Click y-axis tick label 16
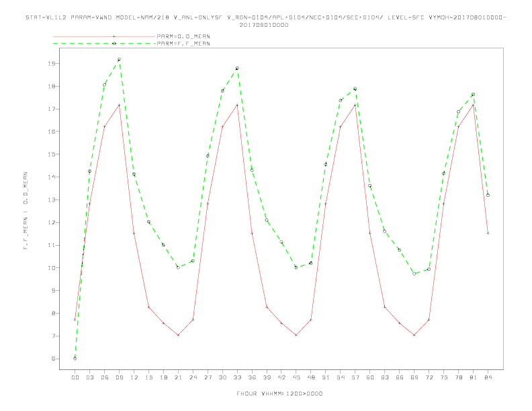Screen dimensions: 532x411 (x=52, y=131)
